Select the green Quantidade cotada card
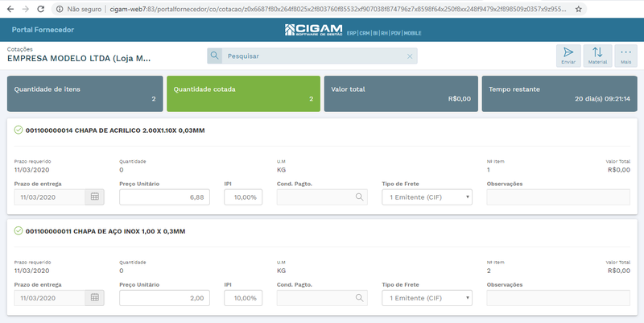644x323 pixels. pos(244,93)
